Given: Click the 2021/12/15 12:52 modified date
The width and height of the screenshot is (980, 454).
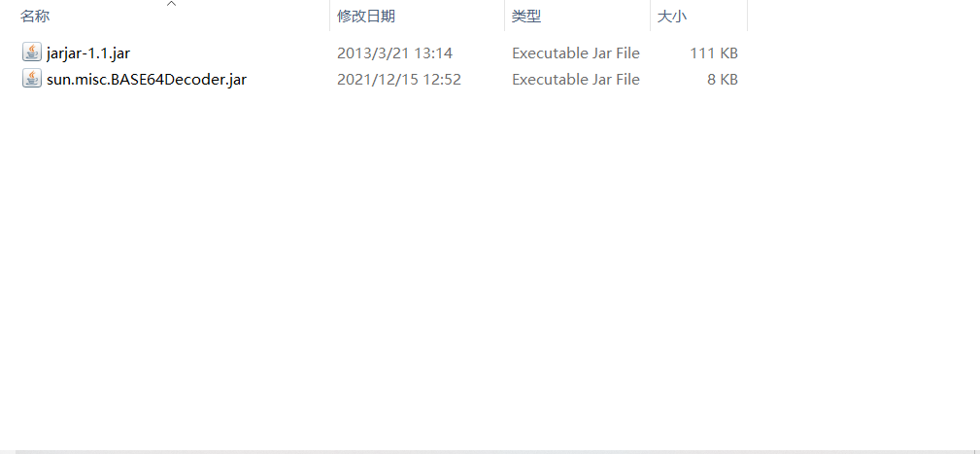Looking at the screenshot, I should 399,80.
